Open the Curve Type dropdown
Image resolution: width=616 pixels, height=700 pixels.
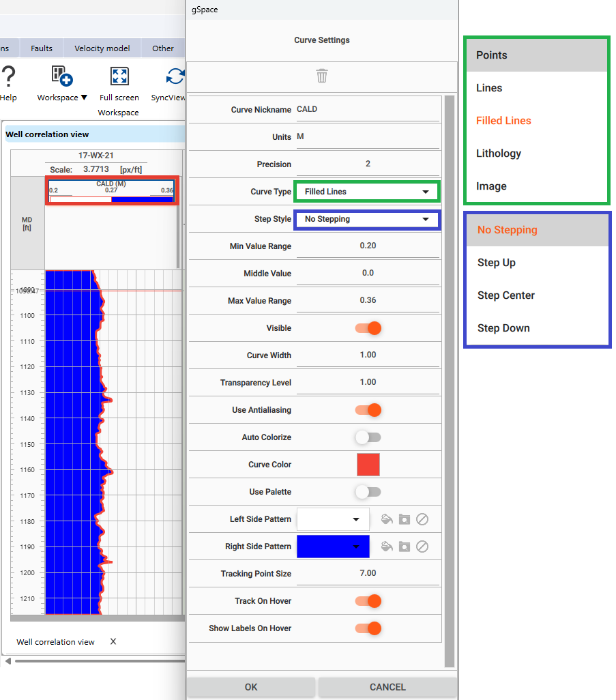pyautogui.click(x=366, y=192)
